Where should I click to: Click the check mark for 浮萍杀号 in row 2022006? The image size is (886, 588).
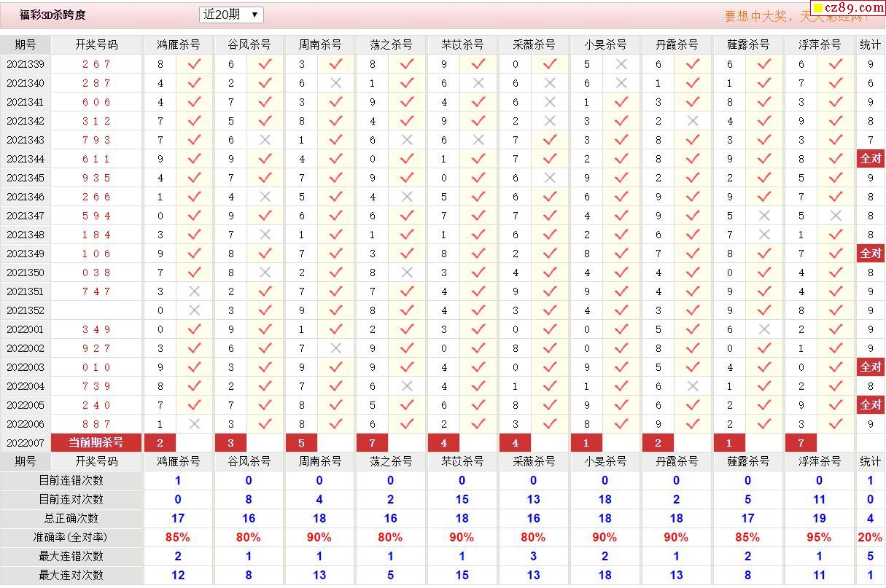[x=836, y=424]
